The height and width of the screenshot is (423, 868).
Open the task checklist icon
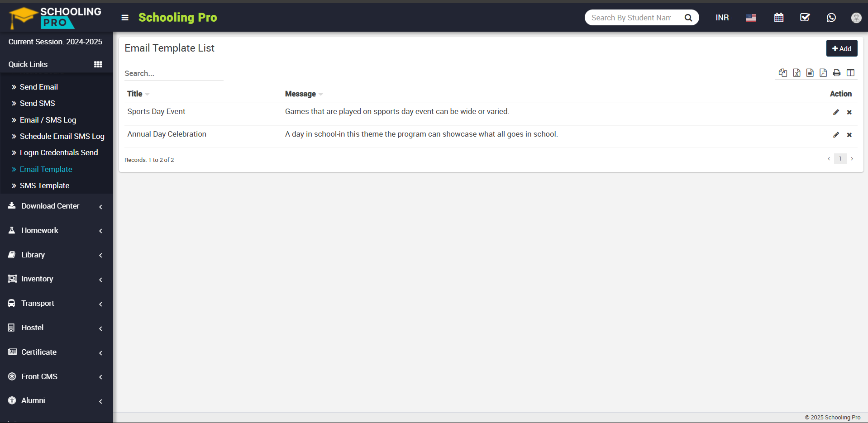tap(805, 18)
